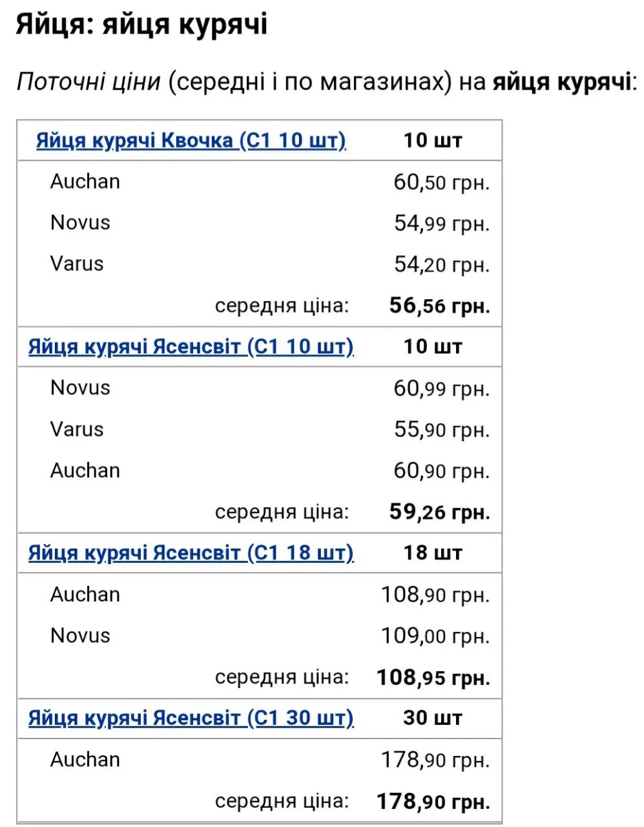The width and height of the screenshot is (644, 827).
Task: Open the Яйця курячі Ясенсвіт (С1 10 шт) link
Action: tap(191, 347)
